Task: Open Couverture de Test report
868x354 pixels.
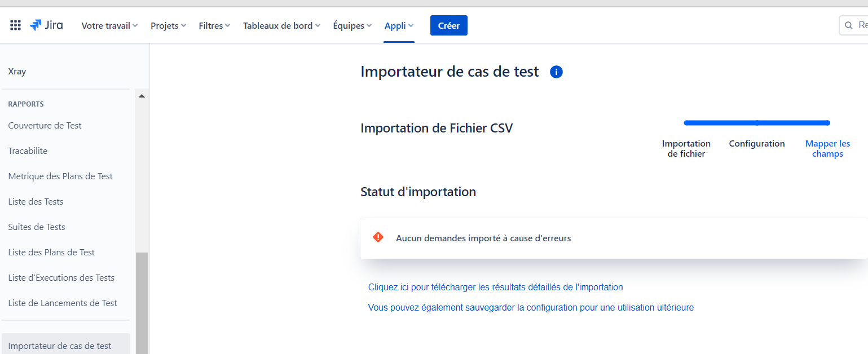Action: 45,125
